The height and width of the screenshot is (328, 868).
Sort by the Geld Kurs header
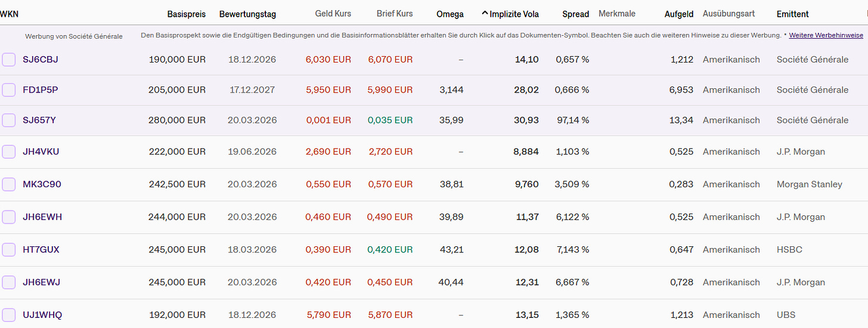tap(333, 14)
